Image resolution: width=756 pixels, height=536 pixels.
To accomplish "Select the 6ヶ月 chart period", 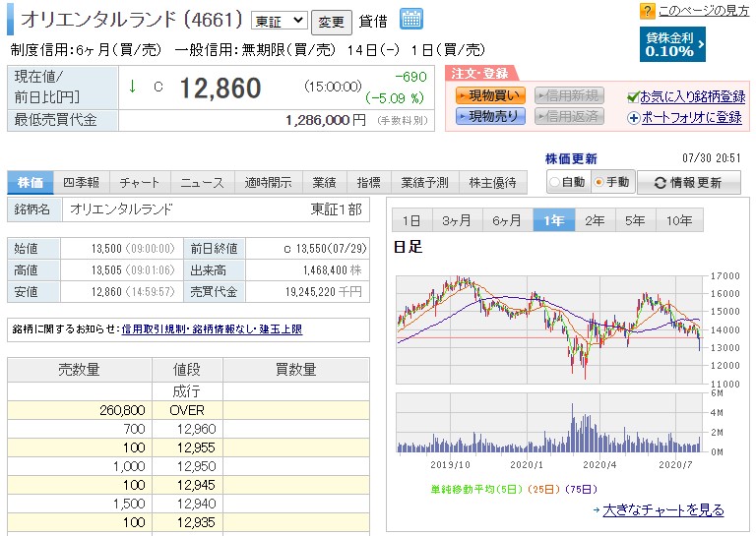I will (507, 220).
